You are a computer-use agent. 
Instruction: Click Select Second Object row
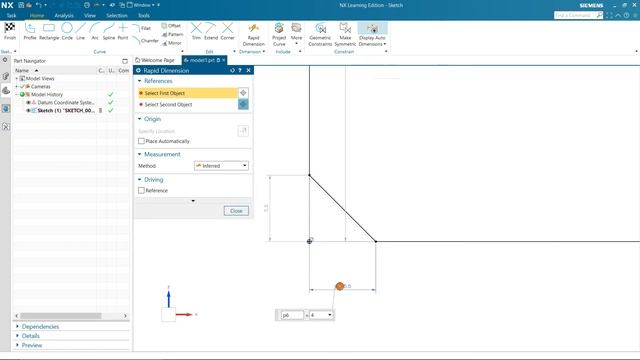tap(188, 104)
